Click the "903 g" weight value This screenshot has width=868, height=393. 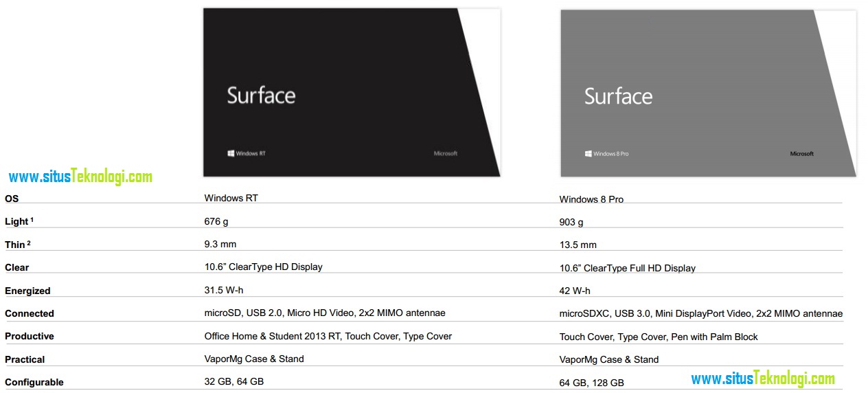(x=571, y=223)
